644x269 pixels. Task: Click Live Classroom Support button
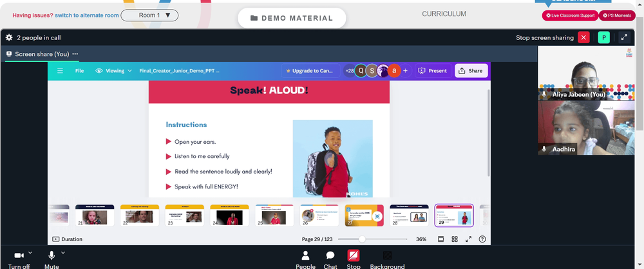pos(570,15)
